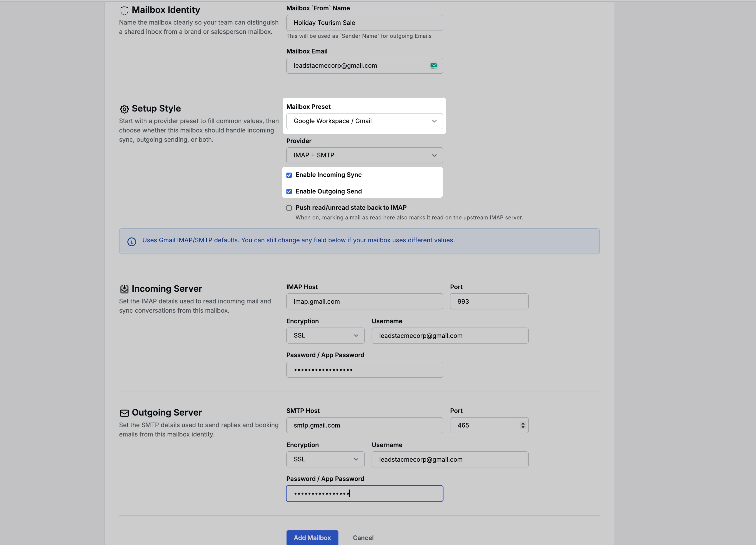The height and width of the screenshot is (545, 756).
Task: Click the 'When on, marking a mail as read' helper text
Action: pyautogui.click(x=409, y=218)
